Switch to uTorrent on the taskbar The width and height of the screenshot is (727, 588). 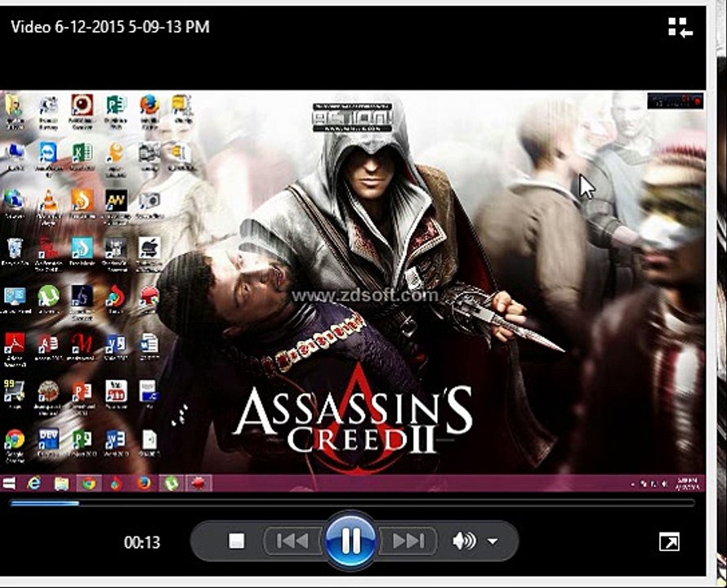pyautogui.click(x=172, y=483)
